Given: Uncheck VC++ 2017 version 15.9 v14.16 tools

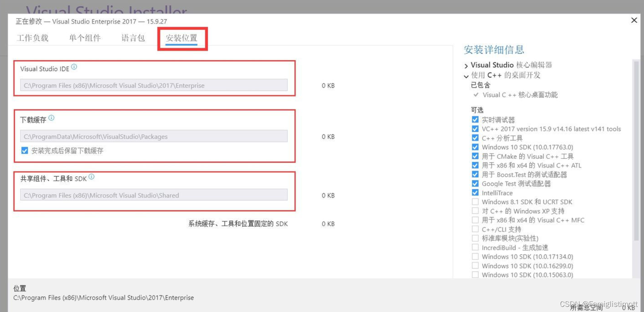Looking at the screenshot, I should tap(475, 129).
